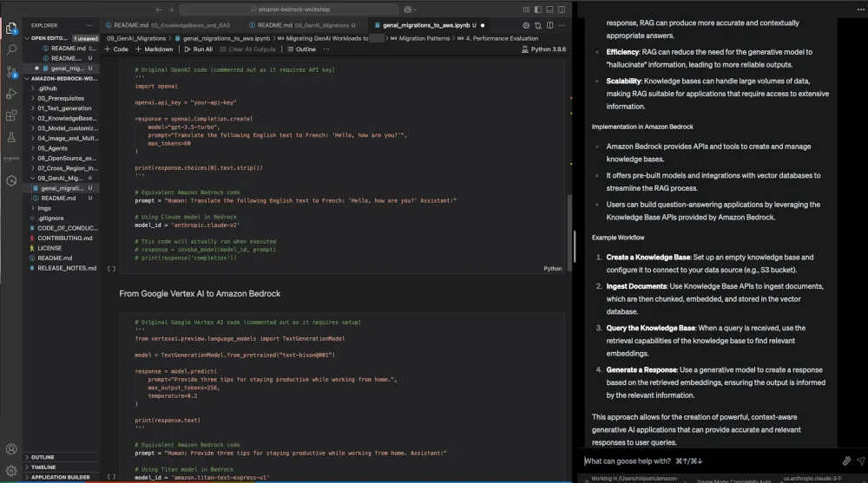868x483 pixels.
Task: Open the hexagon Amazon Q icon
Action: click(x=11, y=181)
